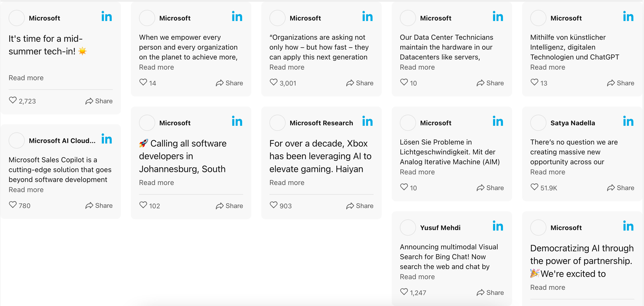644x306 pixels.
Task: Click Microsoft AI Cloud profile avatar
Action: tap(17, 140)
